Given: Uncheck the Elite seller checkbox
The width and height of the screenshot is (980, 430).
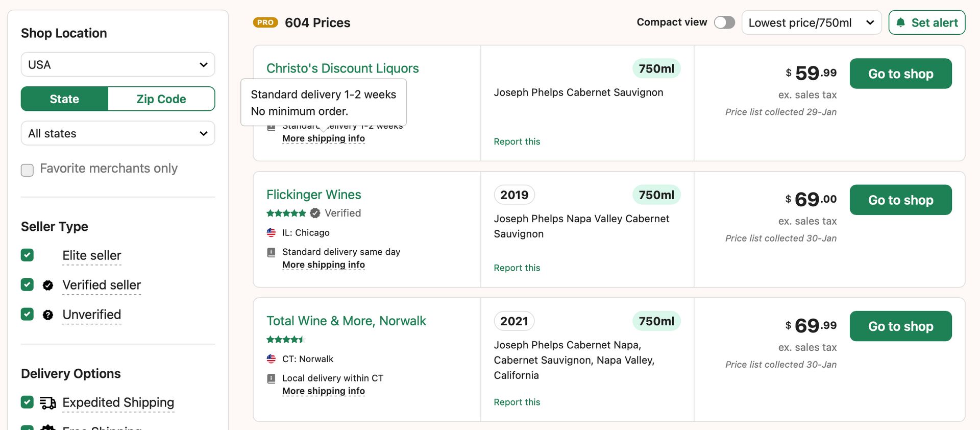Looking at the screenshot, I should click(x=28, y=255).
